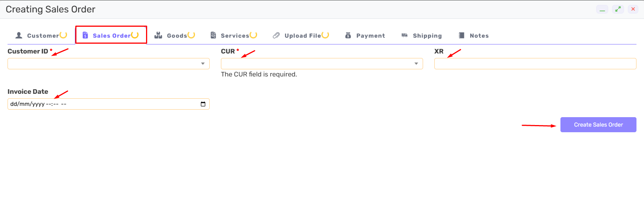Screen dimensions: 644x223
Task: Click the Upload File paperclip icon
Action: pyautogui.click(x=276, y=35)
